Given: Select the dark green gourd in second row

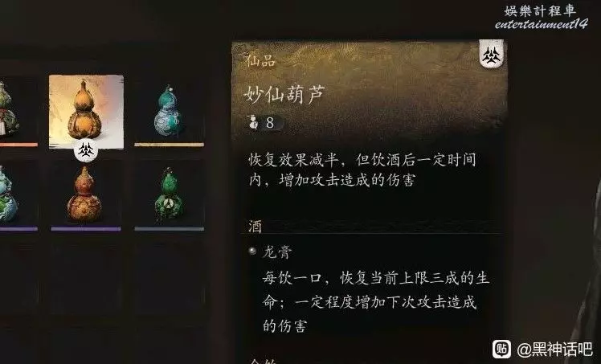Looking at the screenshot, I should pyautogui.click(x=169, y=194).
